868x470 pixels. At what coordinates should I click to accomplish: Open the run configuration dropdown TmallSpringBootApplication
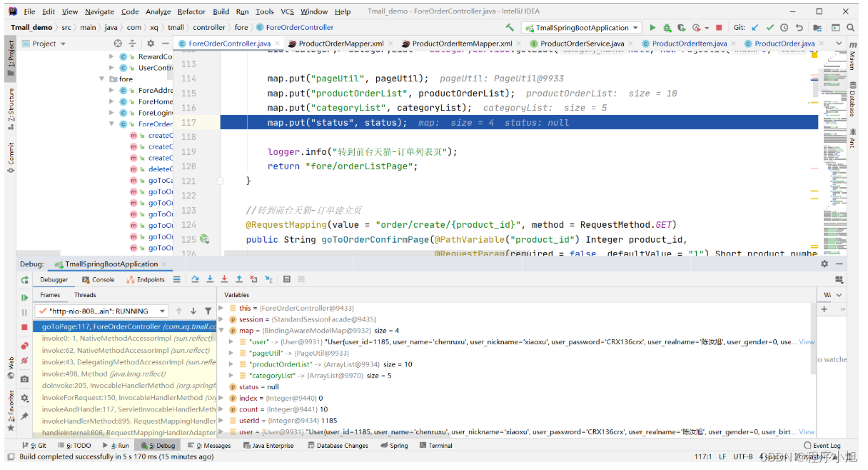click(x=581, y=28)
